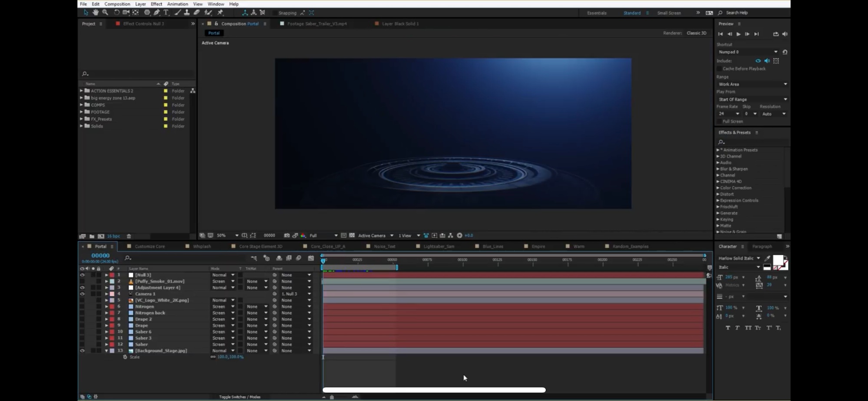Expand the FOOTAGE folder
This screenshot has height=401, width=868.
point(81,112)
